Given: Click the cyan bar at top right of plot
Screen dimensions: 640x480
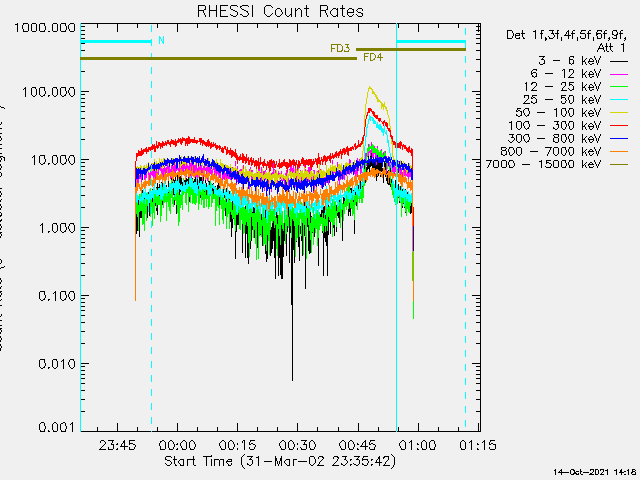Looking at the screenshot, I should 431,42.
